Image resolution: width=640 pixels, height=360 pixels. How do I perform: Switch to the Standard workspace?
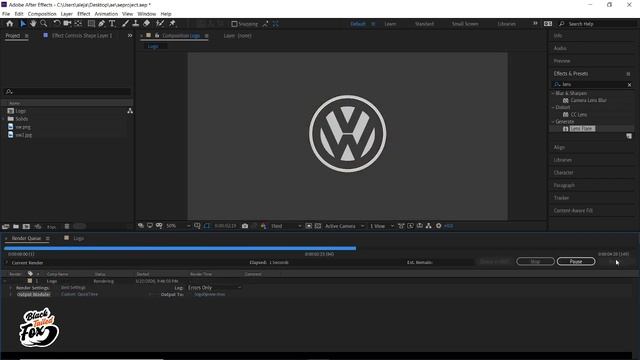424,24
